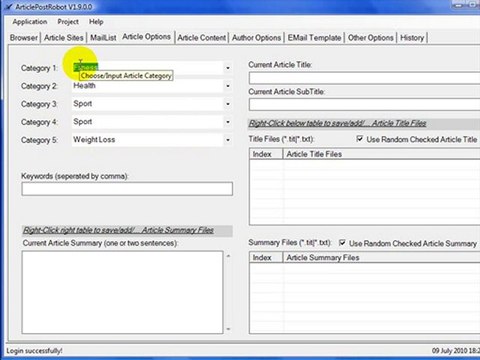
Task: Click the Current Article Summary text area
Action: click(122, 292)
